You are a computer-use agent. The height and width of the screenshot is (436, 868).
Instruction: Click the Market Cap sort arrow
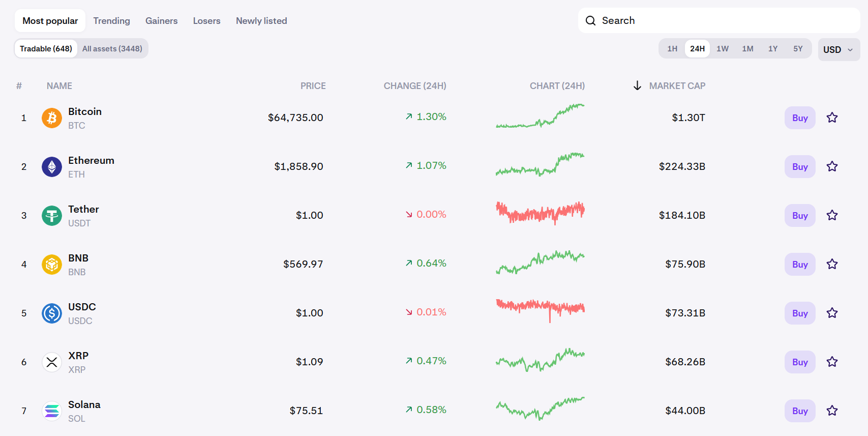click(x=637, y=85)
